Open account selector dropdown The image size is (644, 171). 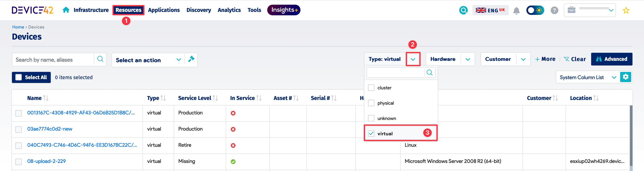(x=590, y=10)
